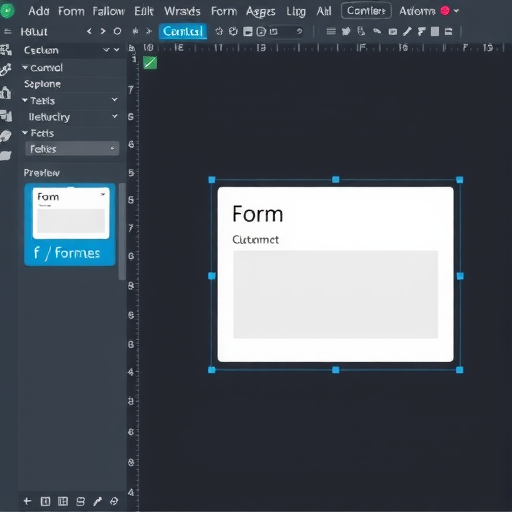
Task: Select the Seplone item
Action: point(42,84)
